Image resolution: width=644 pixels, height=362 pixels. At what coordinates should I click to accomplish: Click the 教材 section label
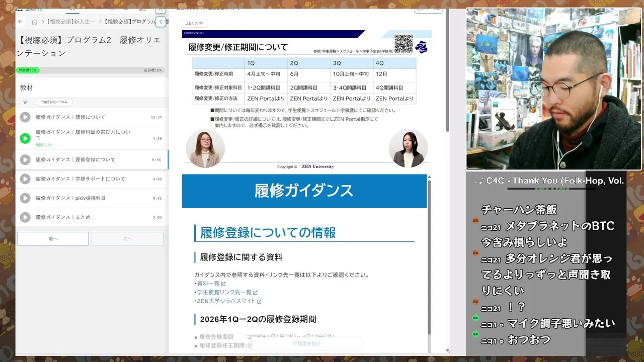(27, 87)
